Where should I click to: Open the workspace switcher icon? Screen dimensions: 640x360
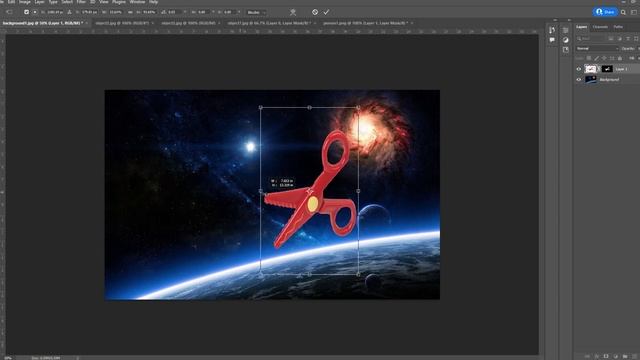click(634, 12)
